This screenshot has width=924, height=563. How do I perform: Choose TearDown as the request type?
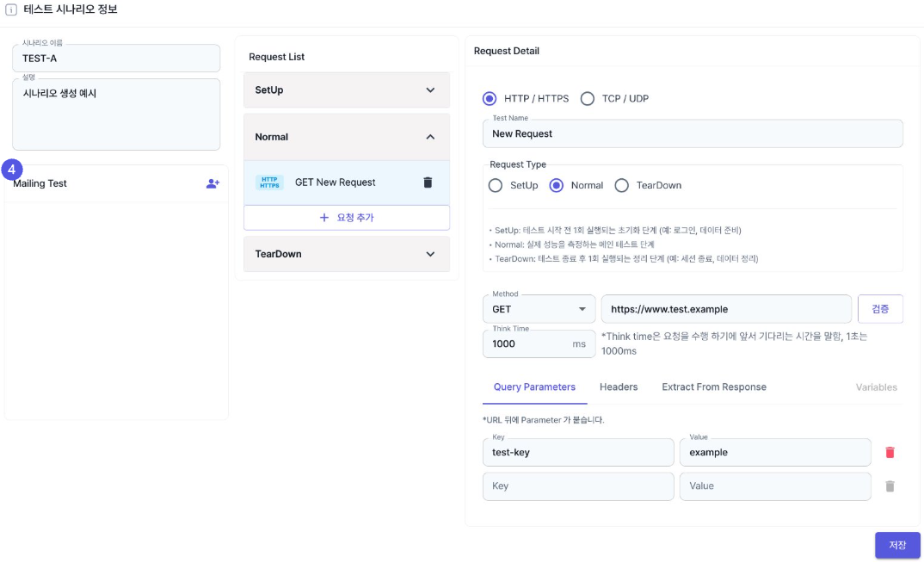621,185
